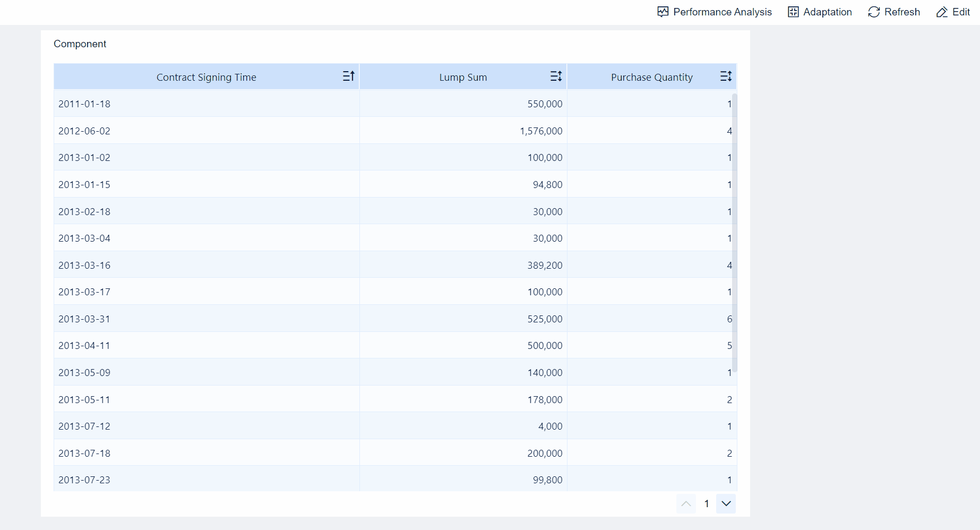Open Adaptation settings
This screenshot has width=980, height=530.
click(x=820, y=12)
